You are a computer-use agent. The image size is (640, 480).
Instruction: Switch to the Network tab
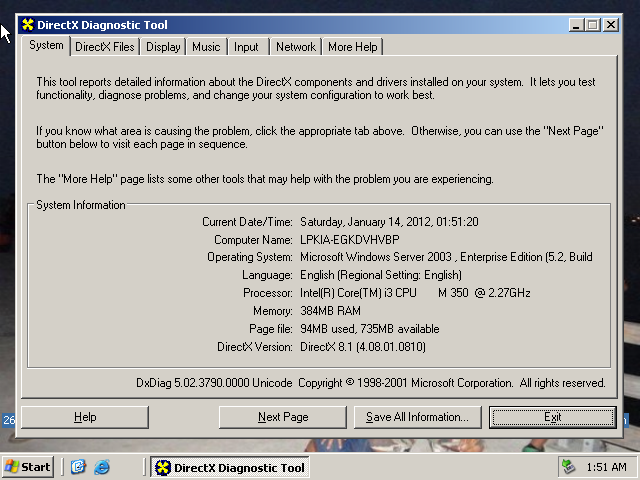296,47
